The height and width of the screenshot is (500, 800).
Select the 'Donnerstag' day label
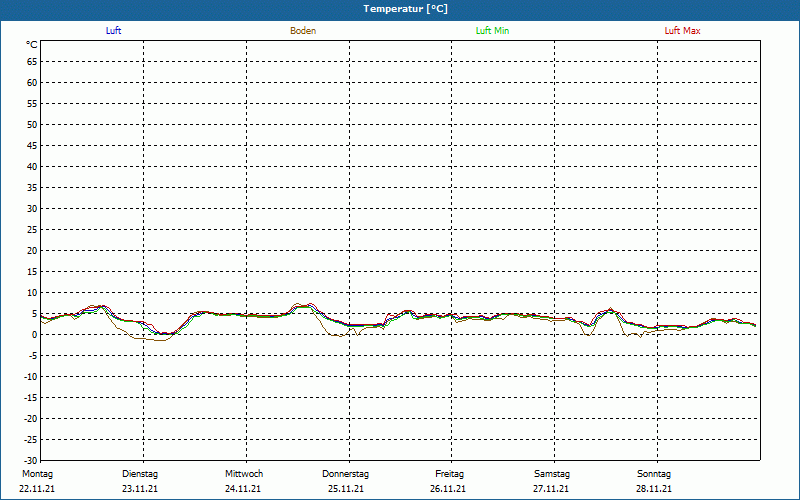click(345, 474)
